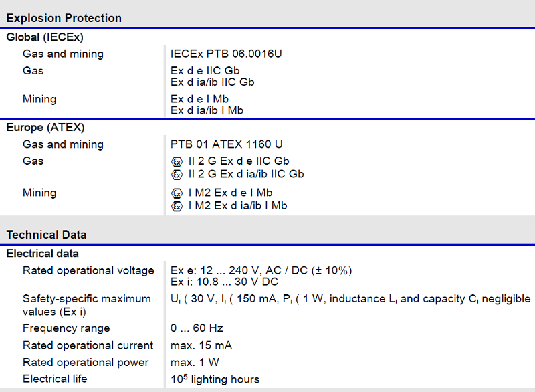Click the 10⁵ lighting hours value
The width and height of the screenshot is (535, 392).
pyautogui.click(x=215, y=379)
